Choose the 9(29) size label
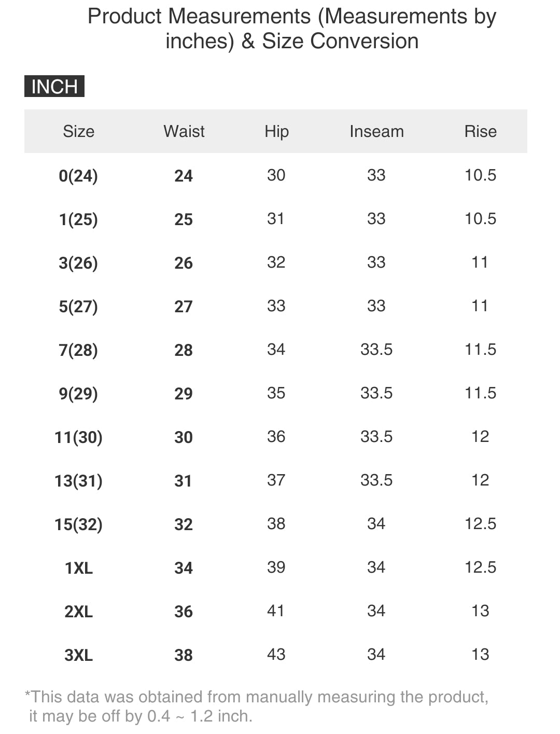 point(78,394)
